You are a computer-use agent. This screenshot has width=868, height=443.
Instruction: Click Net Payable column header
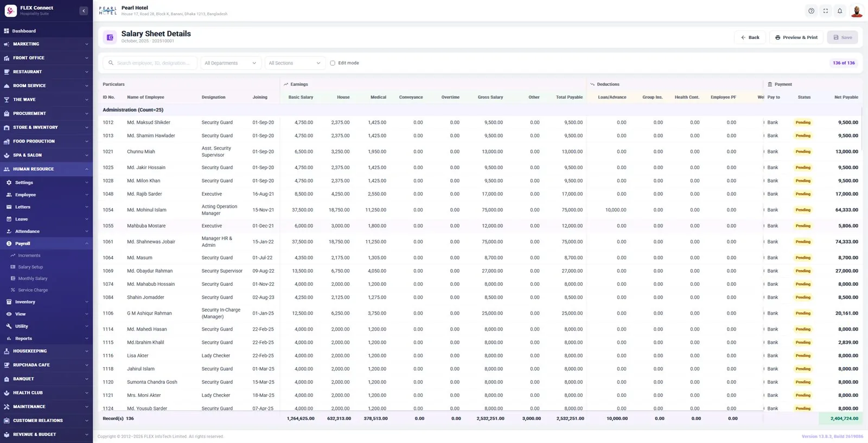(x=846, y=97)
